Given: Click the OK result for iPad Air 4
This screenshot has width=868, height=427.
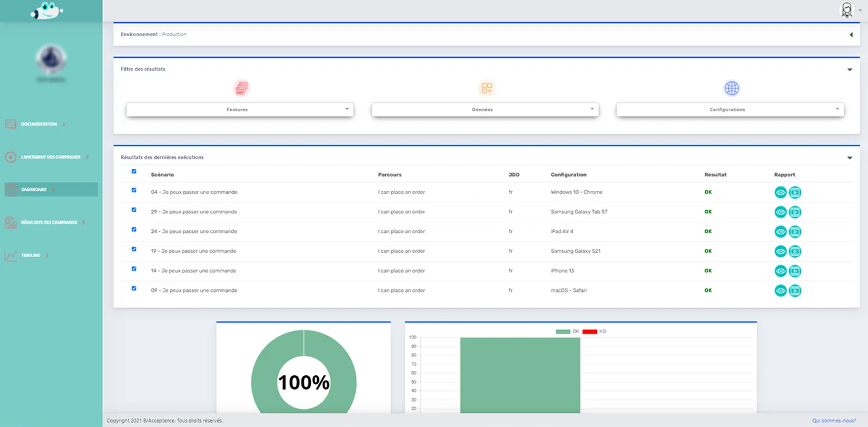Looking at the screenshot, I should click(x=708, y=232).
